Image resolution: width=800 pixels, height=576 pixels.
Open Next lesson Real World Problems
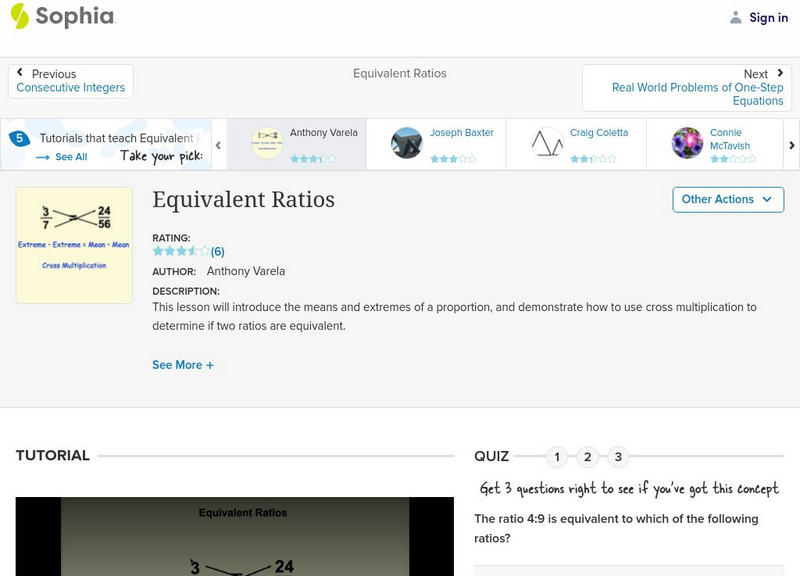[x=687, y=88]
